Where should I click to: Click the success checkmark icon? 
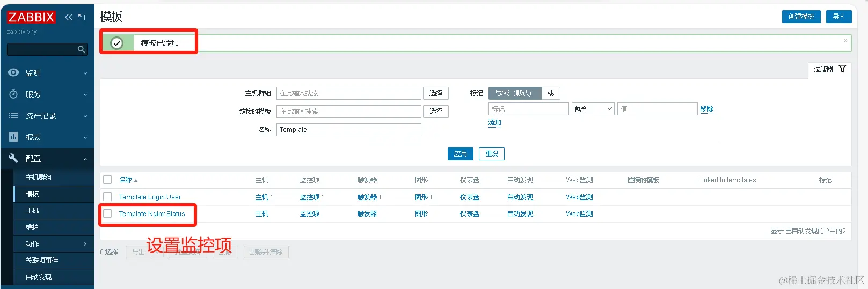pos(116,43)
